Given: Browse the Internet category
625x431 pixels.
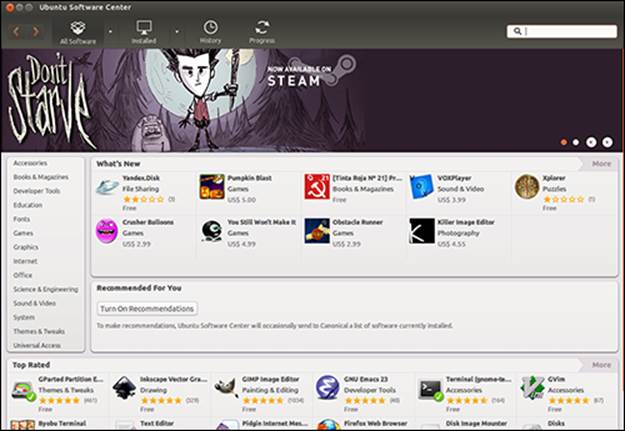Looking at the screenshot, I should click(x=25, y=261).
